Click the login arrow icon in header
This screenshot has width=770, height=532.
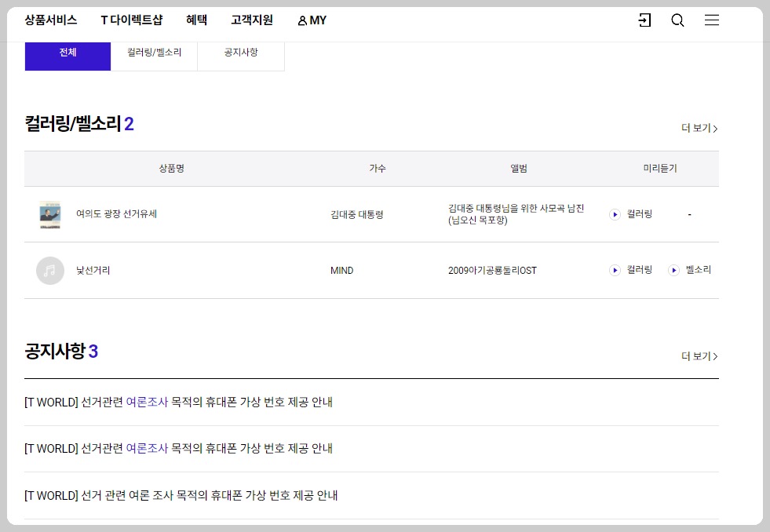pyautogui.click(x=644, y=20)
